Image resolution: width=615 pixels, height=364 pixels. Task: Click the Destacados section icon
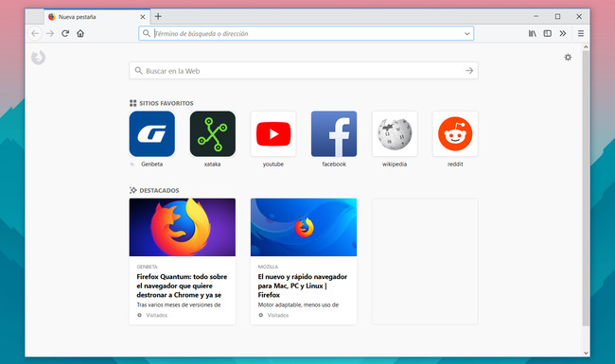click(x=133, y=190)
